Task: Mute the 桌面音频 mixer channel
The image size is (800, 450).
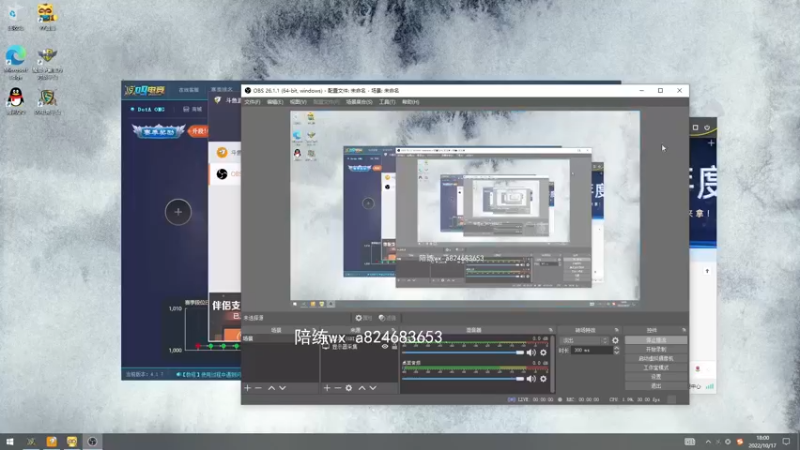Action: pos(532,379)
